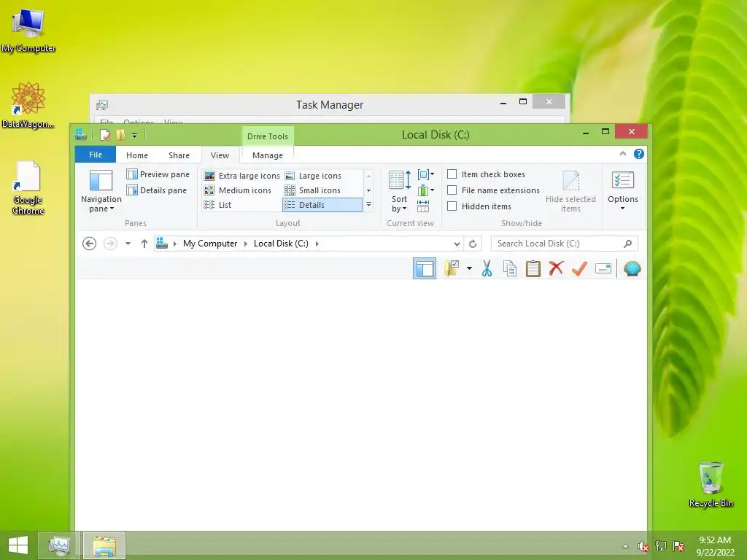Open the address bar history dropdown
The width and height of the screenshot is (747, 560).
(x=457, y=244)
